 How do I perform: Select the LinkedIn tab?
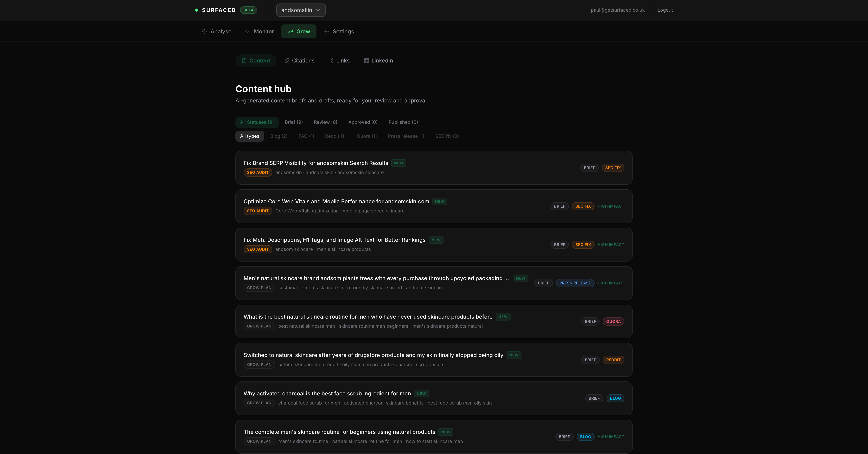tap(378, 61)
